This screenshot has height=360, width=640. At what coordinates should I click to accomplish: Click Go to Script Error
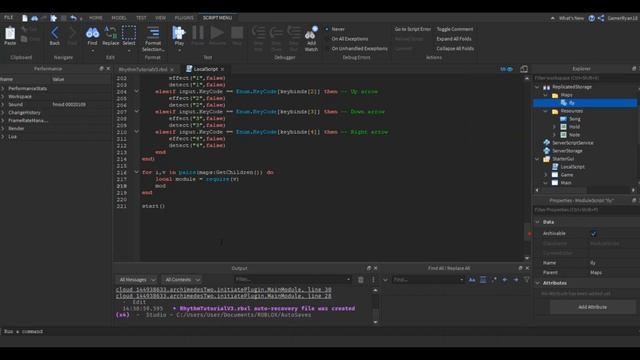click(413, 29)
